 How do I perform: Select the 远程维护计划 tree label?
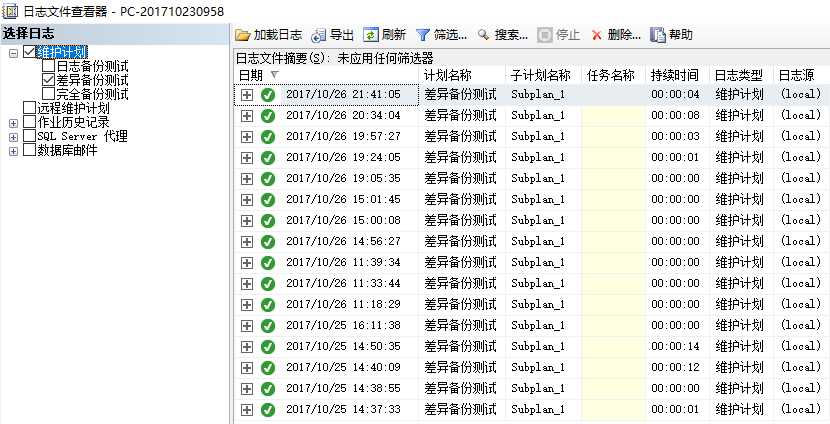(x=73, y=109)
